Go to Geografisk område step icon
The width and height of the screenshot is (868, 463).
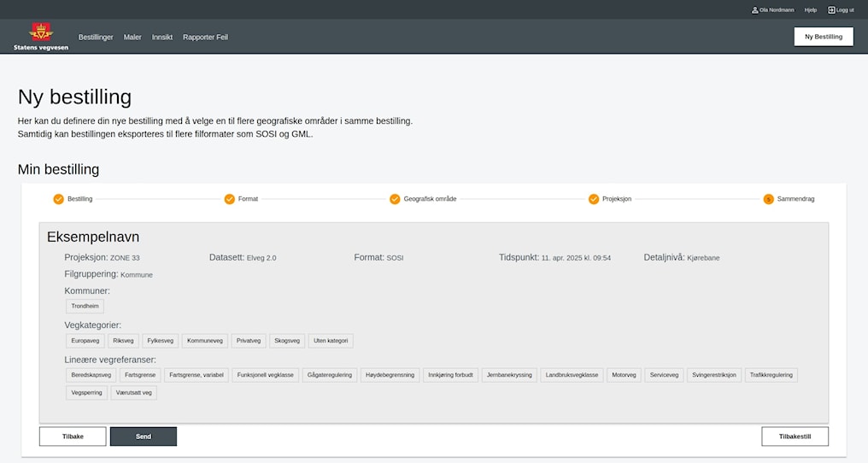pos(395,199)
